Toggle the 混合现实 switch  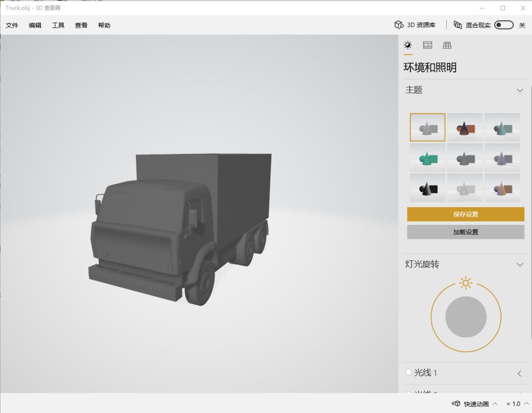(x=504, y=25)
